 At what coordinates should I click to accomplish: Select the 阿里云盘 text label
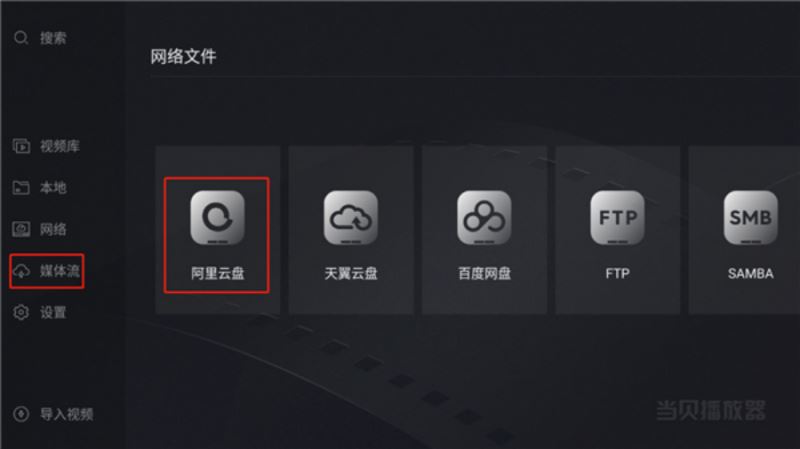(218, 273)
